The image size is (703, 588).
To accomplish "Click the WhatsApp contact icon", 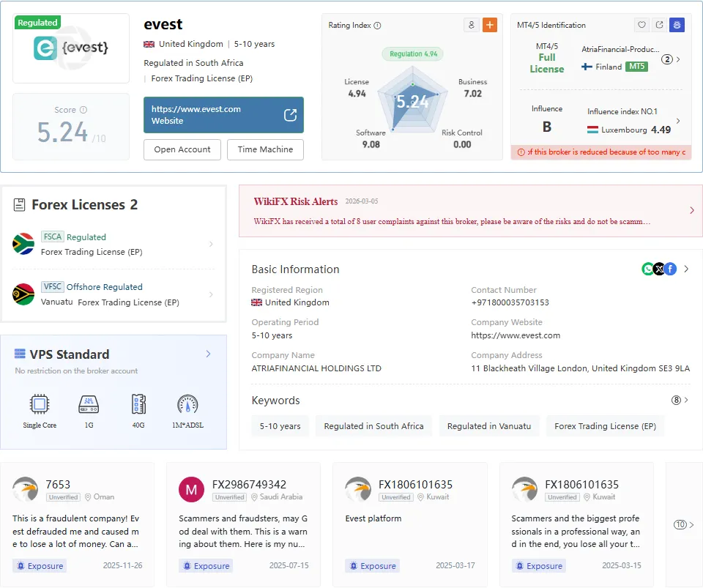I will click(648, 269).
